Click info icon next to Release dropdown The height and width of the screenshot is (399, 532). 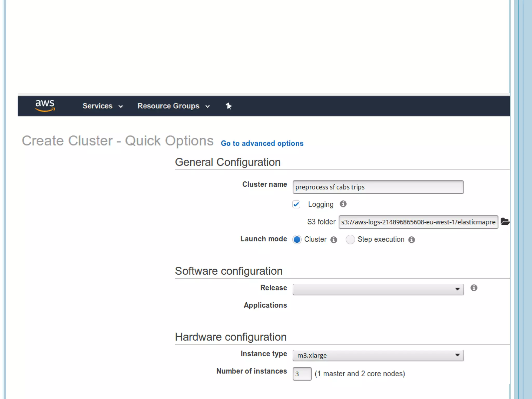474,288
